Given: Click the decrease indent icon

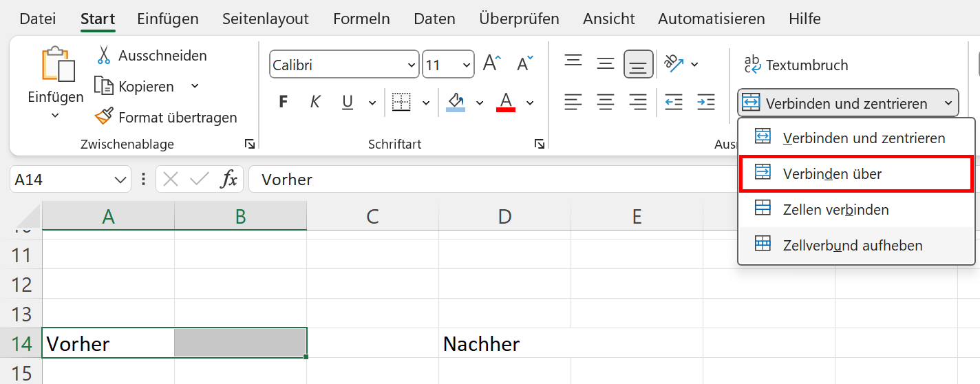Looking at the screenshot, I should pos(673,103).
